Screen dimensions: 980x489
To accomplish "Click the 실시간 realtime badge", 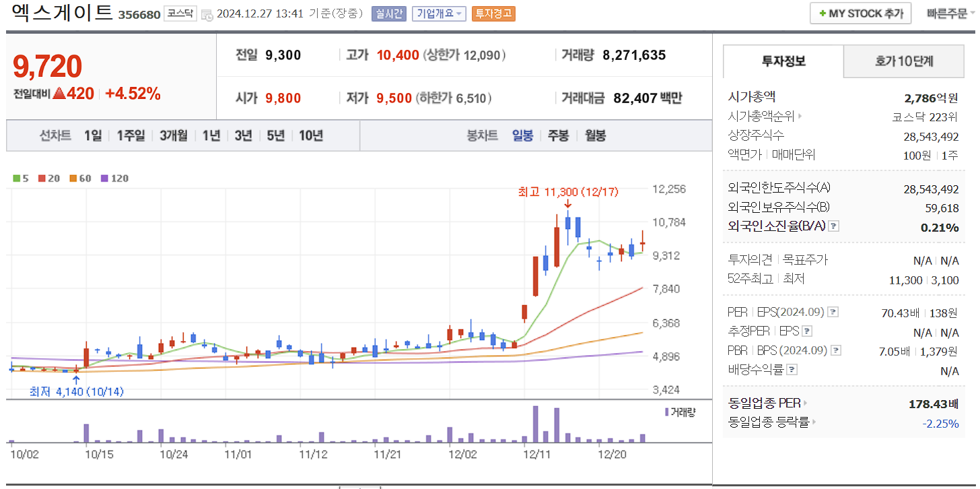I will coord(389,13).
